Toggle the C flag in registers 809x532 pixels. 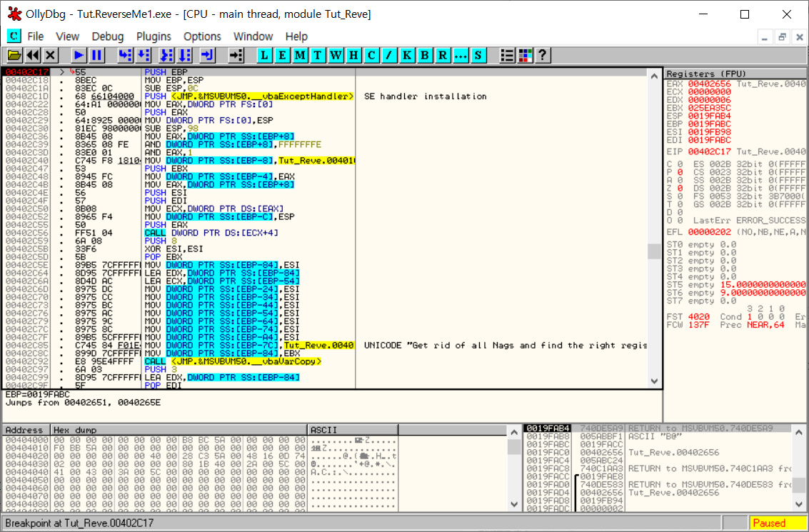(x=680, y=164)
